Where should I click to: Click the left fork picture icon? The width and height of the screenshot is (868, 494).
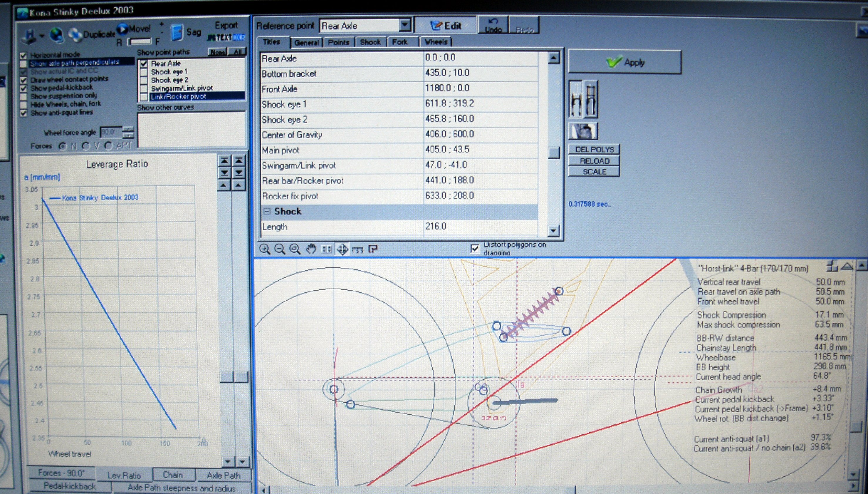tap(575, 99)
